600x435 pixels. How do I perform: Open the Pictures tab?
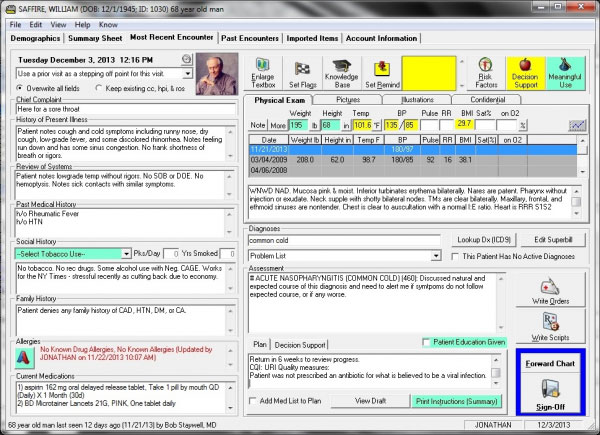(348, 100)
